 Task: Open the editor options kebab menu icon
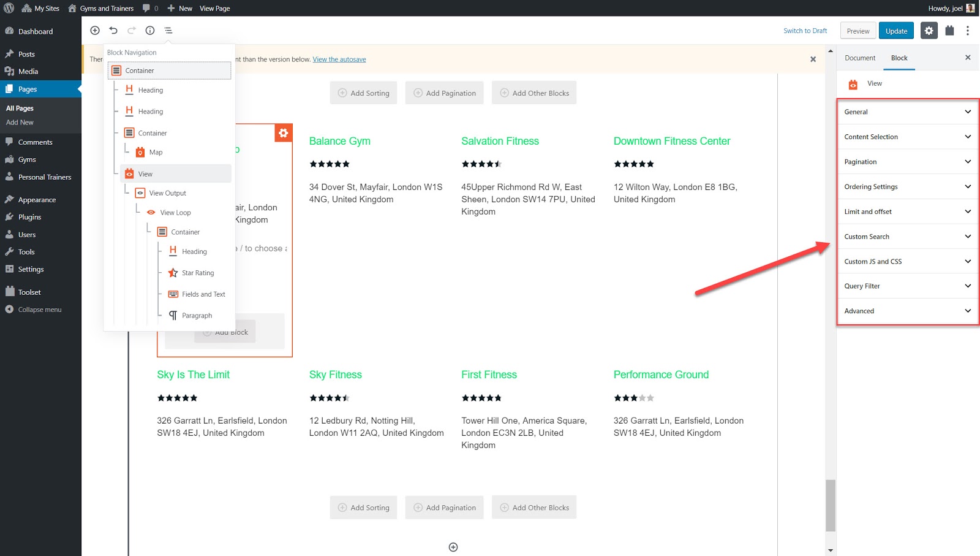click(968, 30)
